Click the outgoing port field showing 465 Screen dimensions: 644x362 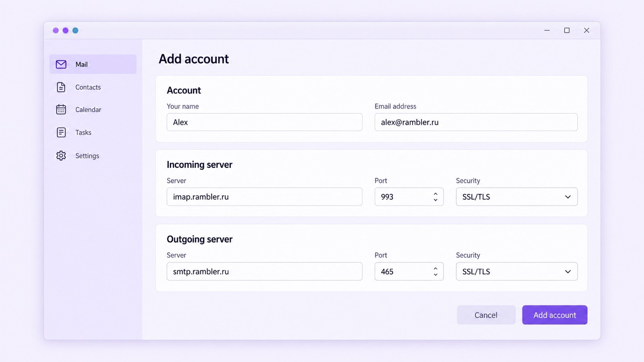click(x=409, y=271)
